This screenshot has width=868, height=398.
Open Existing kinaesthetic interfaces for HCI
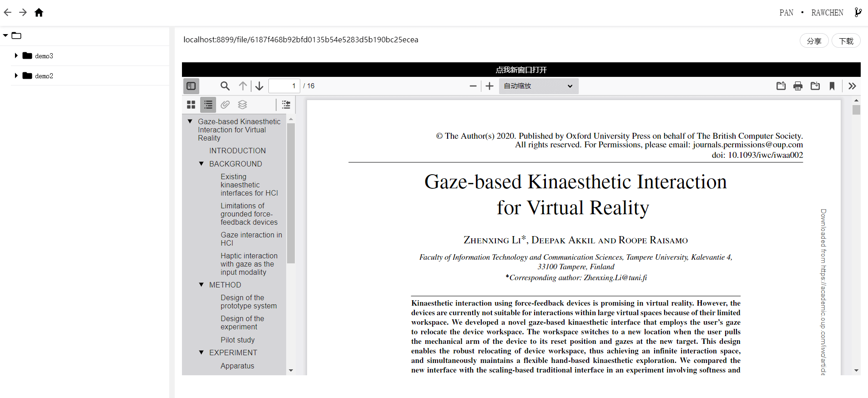point(249,185)
